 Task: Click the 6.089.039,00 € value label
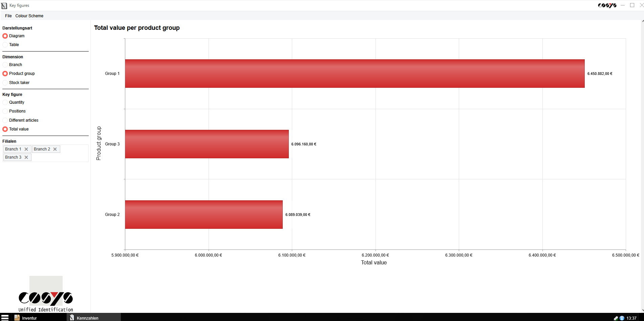click(298, 215)
